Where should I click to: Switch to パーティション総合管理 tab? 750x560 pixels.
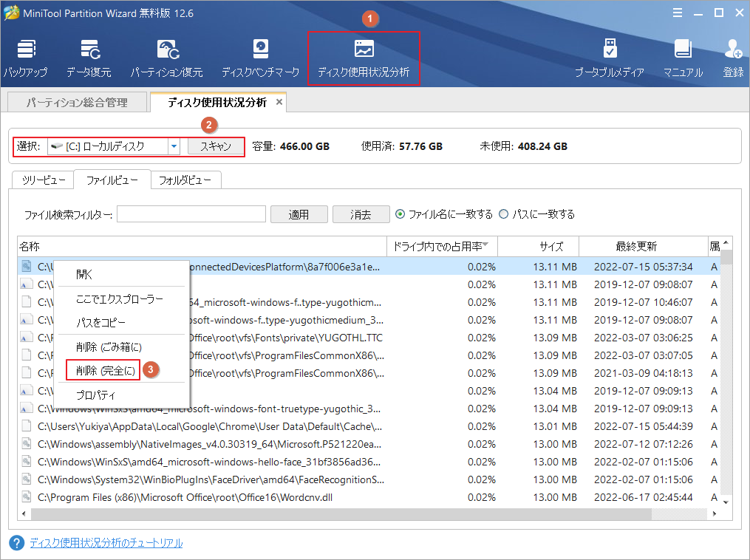(x=77, y=103)
